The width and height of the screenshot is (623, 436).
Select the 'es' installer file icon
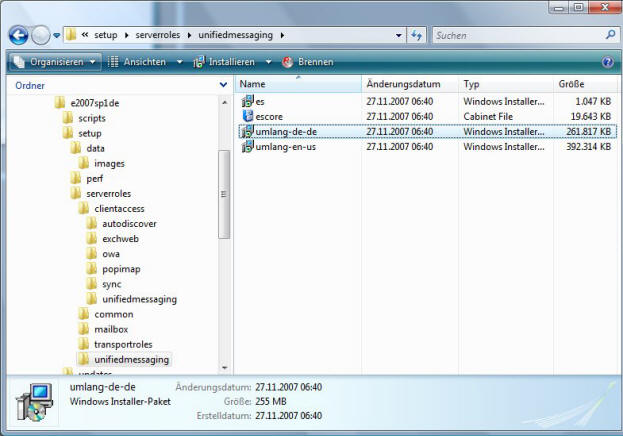point(247,101)
